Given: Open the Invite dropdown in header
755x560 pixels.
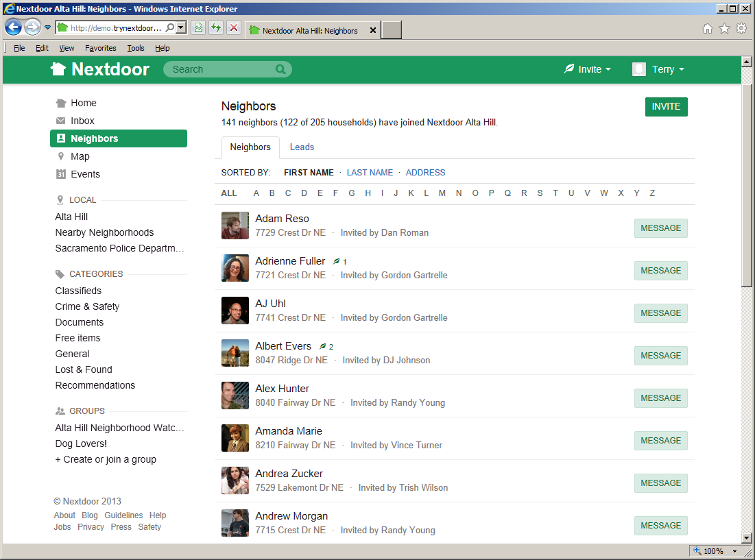Looking at the screenshot, I should tap(588, 69).
